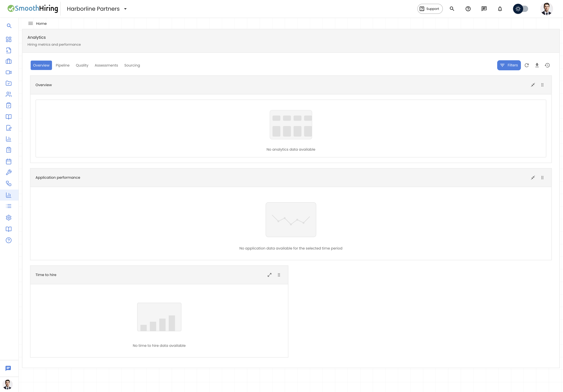The image size is (563, 392).
Task: Open the notifications bell icon
Action: 500,9
